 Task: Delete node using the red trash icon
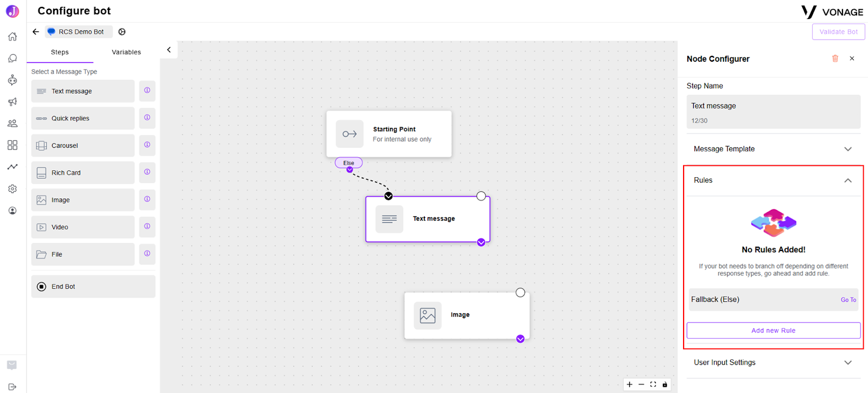835,59
